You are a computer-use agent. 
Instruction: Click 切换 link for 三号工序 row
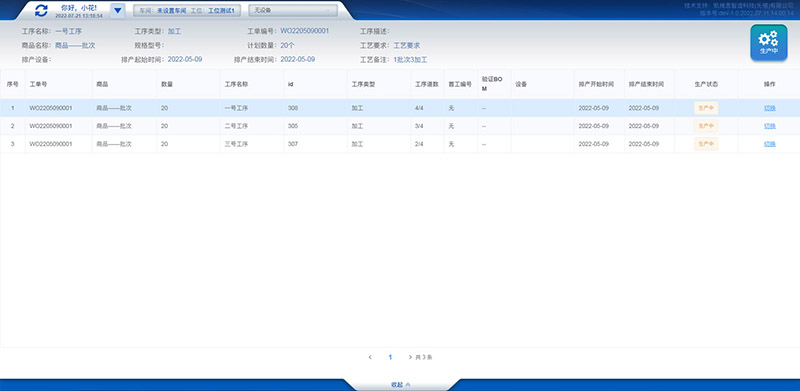pos(769,144)
